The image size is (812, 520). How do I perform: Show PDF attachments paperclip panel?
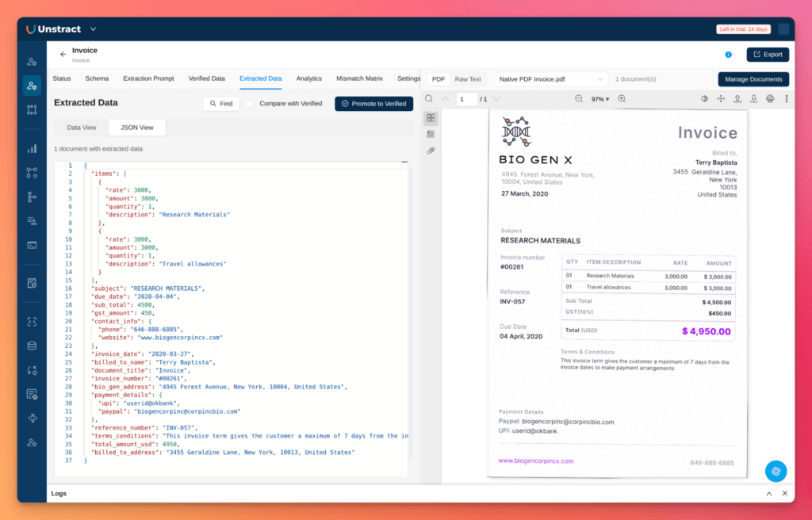[x=431, y=151]
